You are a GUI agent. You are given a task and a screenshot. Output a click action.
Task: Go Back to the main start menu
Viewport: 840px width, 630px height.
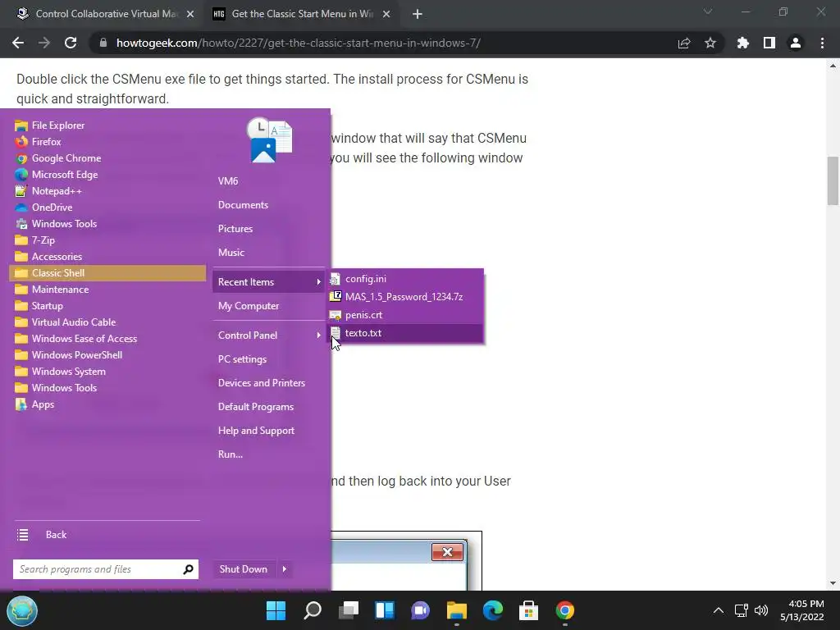pyautogui.click(x=107, y=535)
